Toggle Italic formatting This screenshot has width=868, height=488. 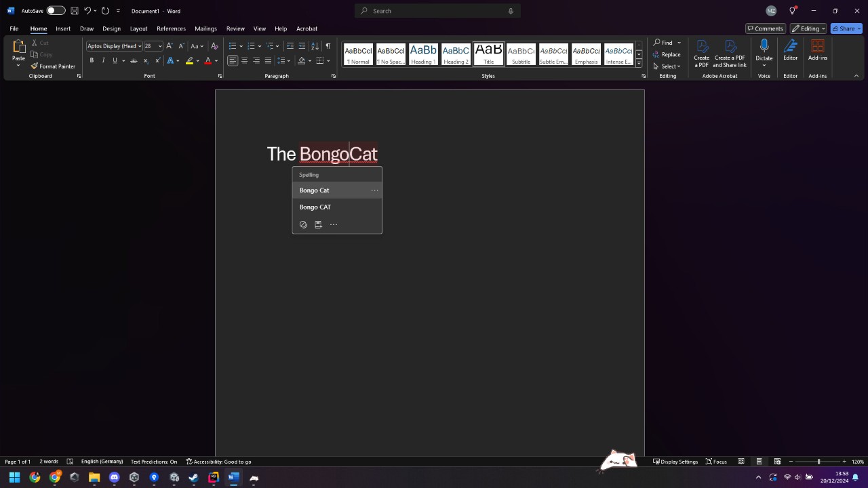103,60
